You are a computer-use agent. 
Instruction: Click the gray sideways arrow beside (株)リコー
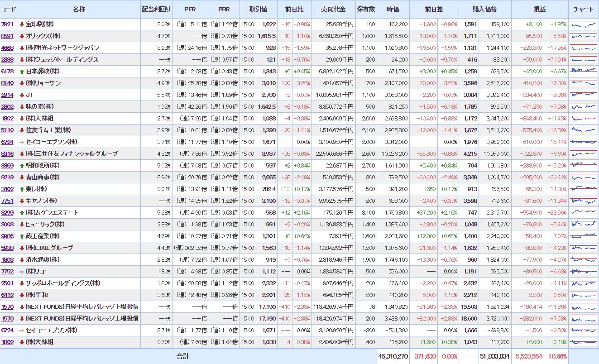(x=21, y=272)
